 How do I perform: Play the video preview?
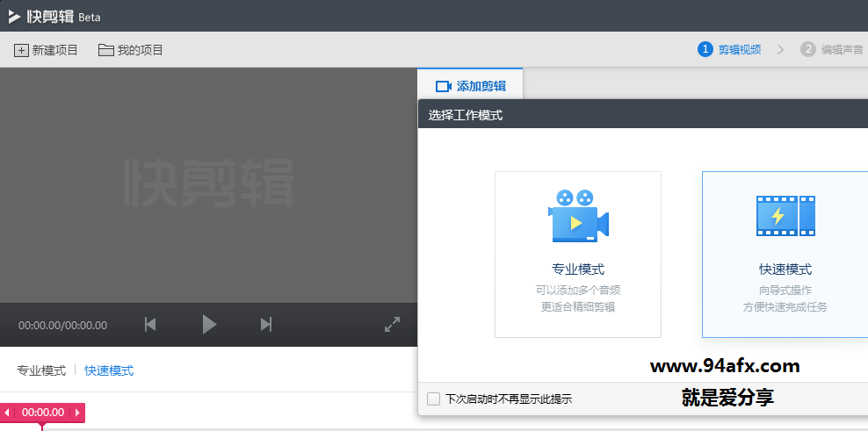[209, 324]
